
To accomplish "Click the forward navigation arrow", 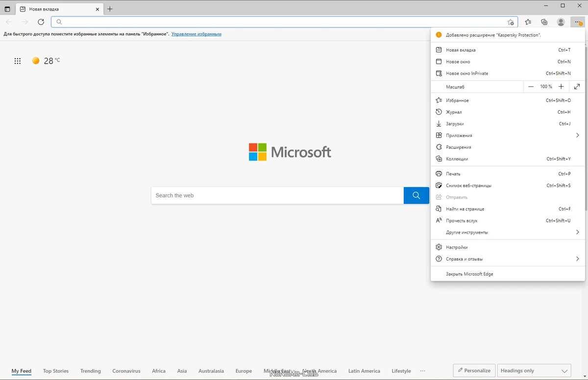I will tap(25, 22).
